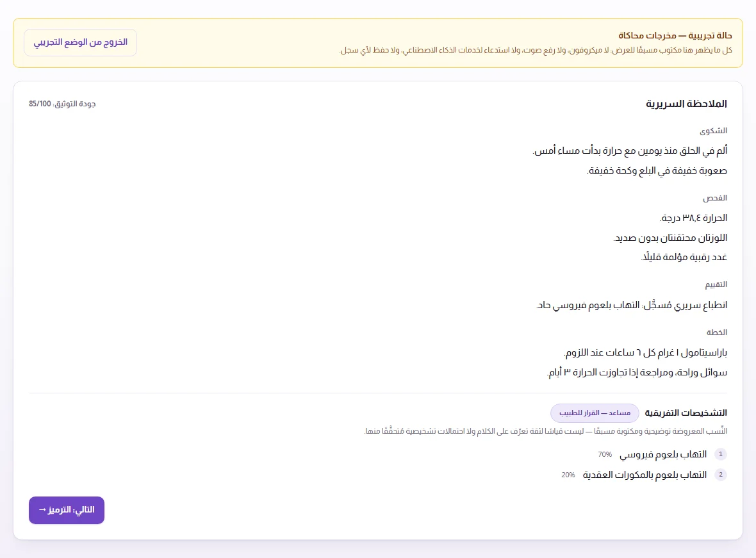Click the التقييم section label
This screenshot has width=756, height=558.
(x=716, y=284)
